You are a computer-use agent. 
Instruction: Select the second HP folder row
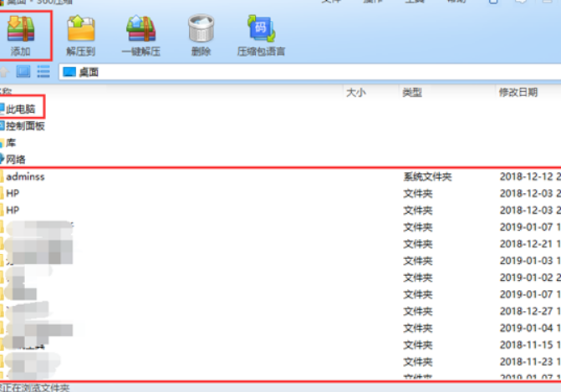(x=13, y=210)
